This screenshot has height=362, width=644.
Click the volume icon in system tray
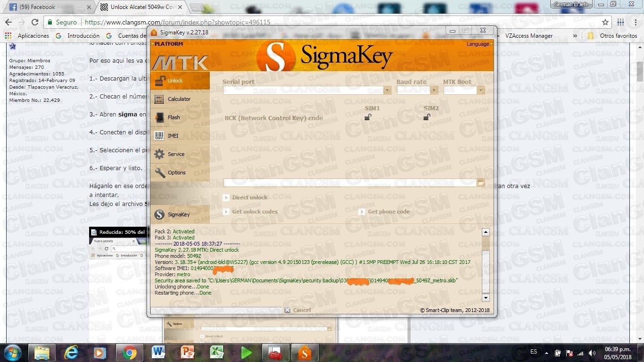(592, 353)
